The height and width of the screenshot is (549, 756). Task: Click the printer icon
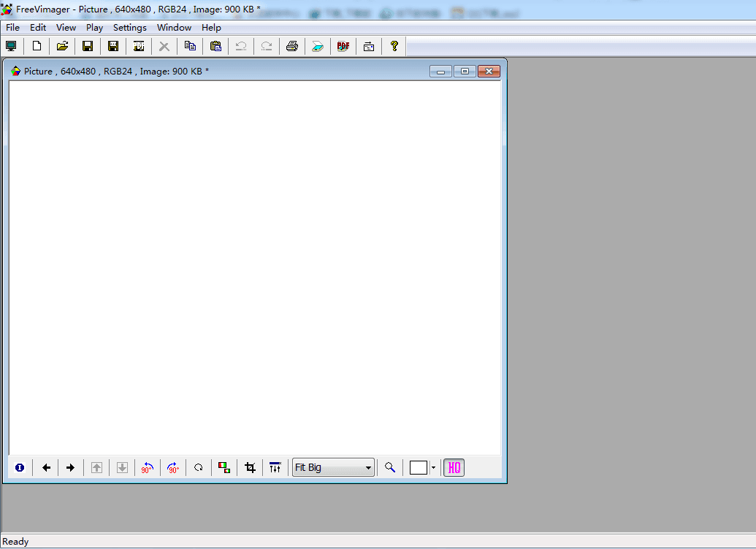[292, 46]
